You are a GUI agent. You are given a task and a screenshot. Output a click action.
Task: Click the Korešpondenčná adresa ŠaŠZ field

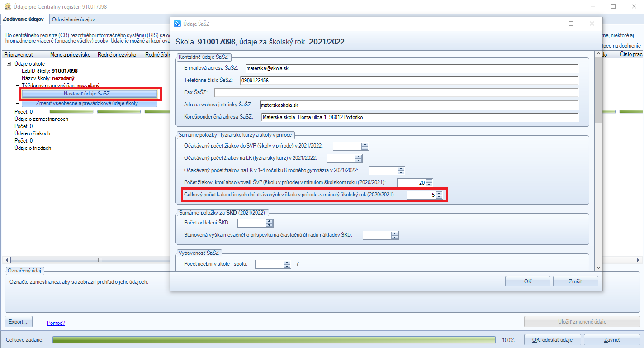pos(420,117)
